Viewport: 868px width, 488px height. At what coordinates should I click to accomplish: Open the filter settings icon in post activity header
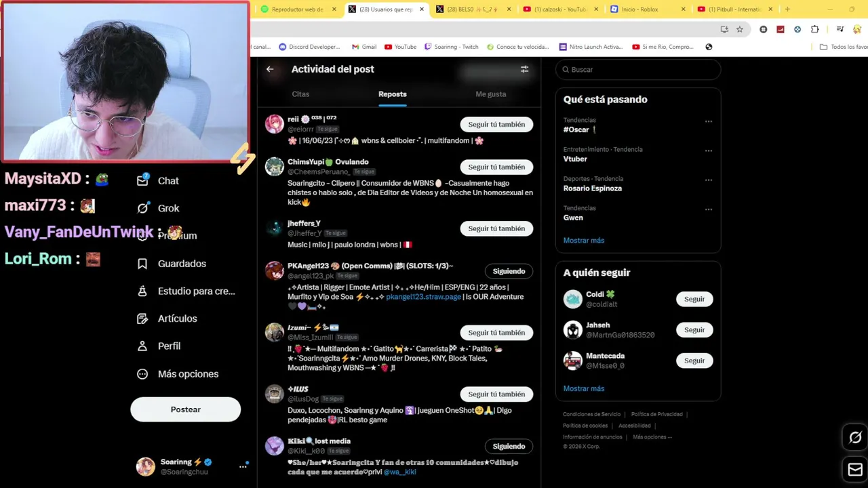pos(524,69)
